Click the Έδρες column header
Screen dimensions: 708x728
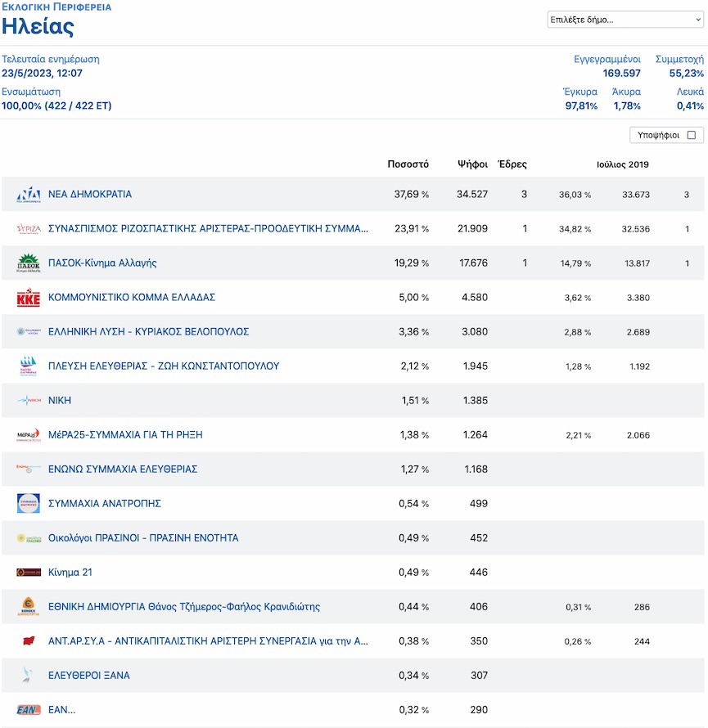pos(512,164)
